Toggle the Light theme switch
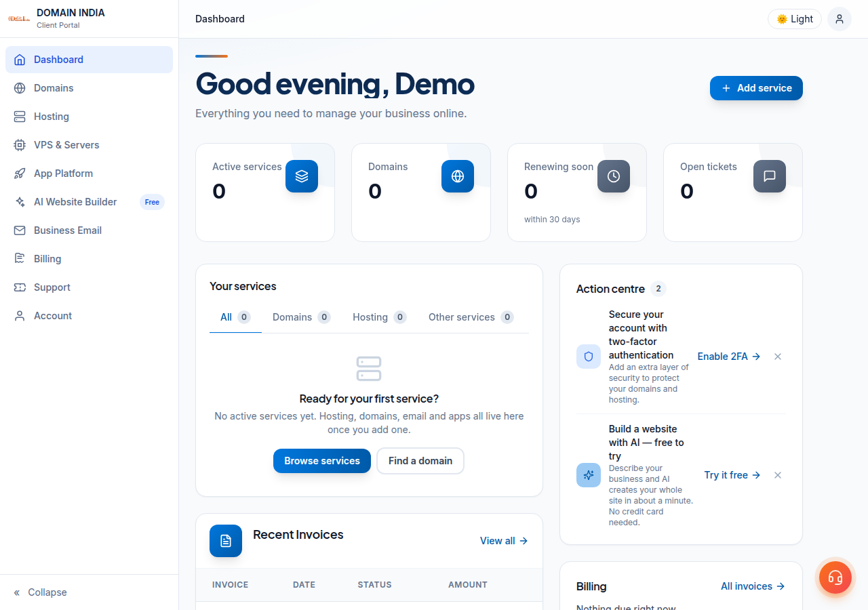 (795, 19)
